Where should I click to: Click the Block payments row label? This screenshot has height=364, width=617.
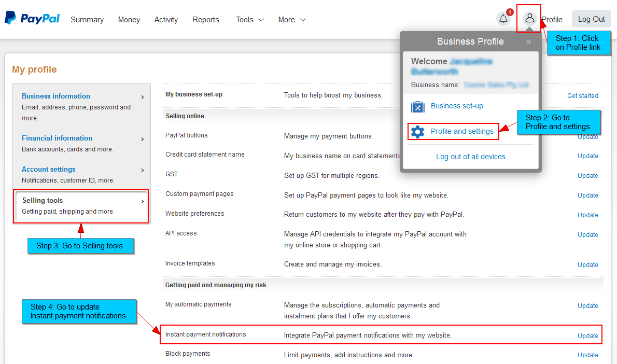point(188,354)
